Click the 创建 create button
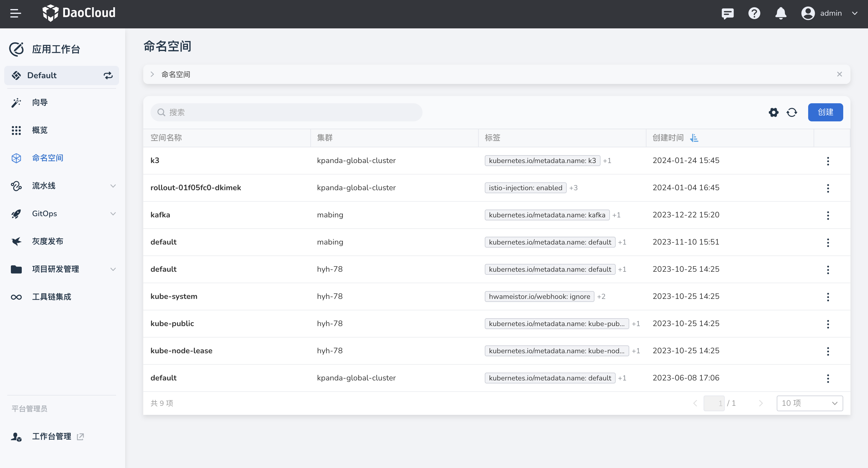Viewport: 868px width, 468px height. click(825, 112)
